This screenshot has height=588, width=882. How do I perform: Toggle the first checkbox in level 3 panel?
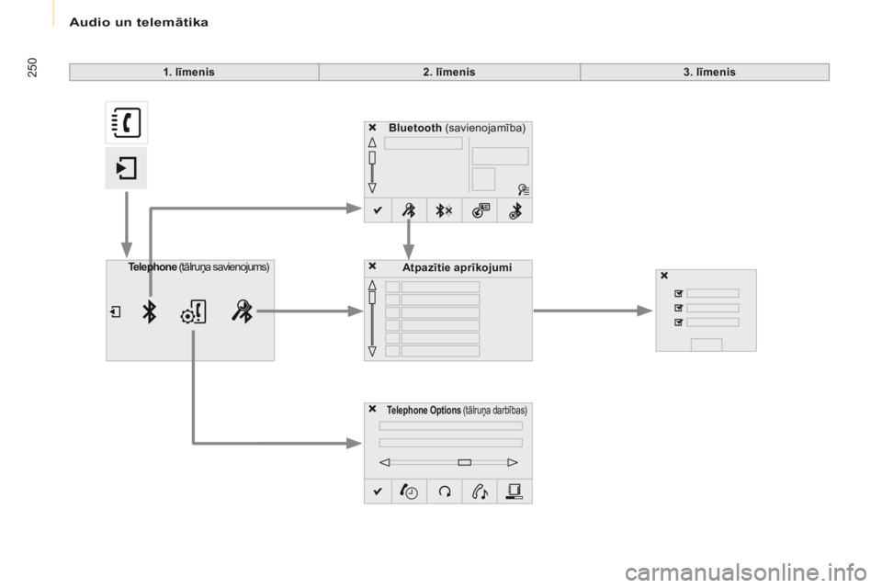pos(678,294)
